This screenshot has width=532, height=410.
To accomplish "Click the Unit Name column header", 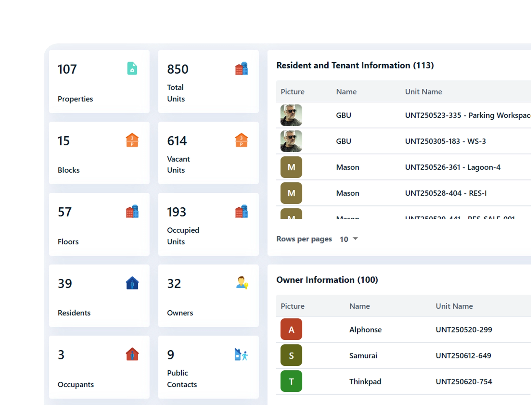I will [423, 92].
